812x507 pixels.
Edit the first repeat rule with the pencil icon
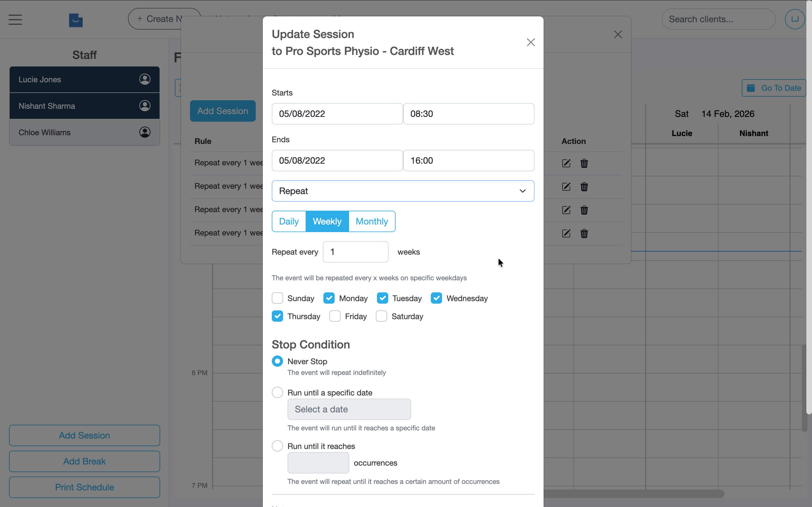click(x=566, y=163)
